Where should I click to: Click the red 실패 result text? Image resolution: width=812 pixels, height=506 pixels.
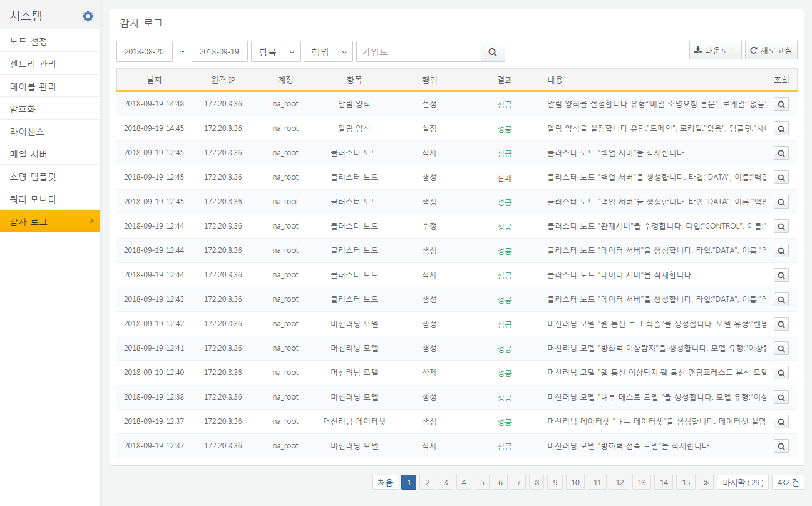pyautogui.click(x=505, y=177)
